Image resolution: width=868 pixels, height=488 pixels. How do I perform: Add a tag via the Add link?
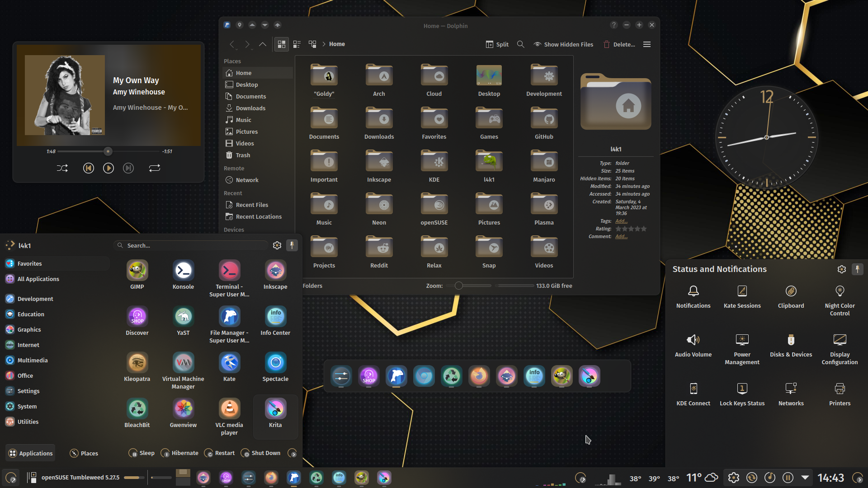pyautogui.click(x=621, y=221)
